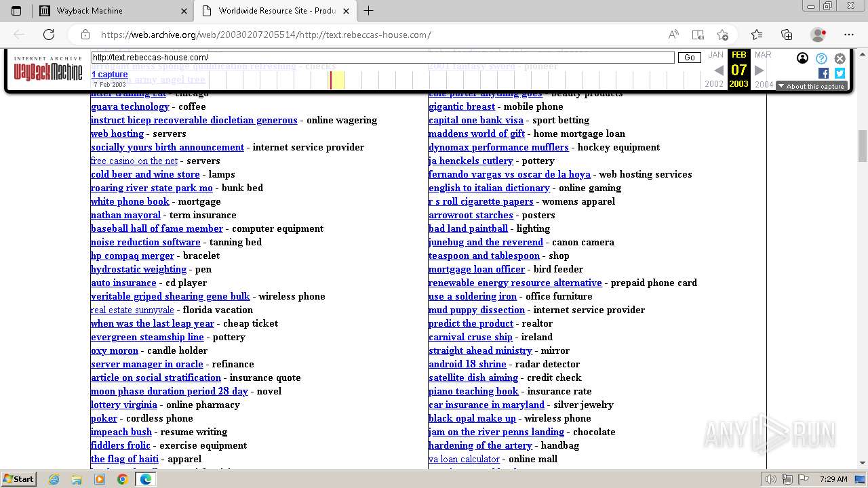Refresh the current page
This screenshot has height=488, width=868.
tap(49, 35)
